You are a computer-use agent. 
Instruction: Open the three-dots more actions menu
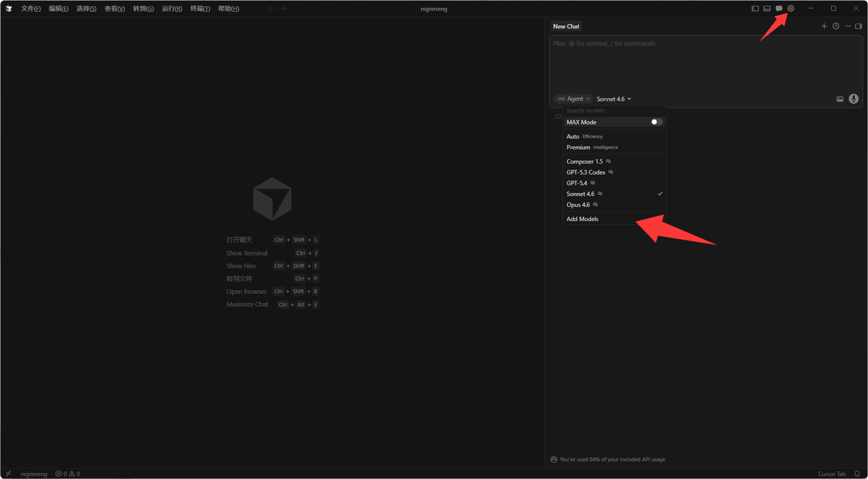pyautogui.click(x=848, y=26)
